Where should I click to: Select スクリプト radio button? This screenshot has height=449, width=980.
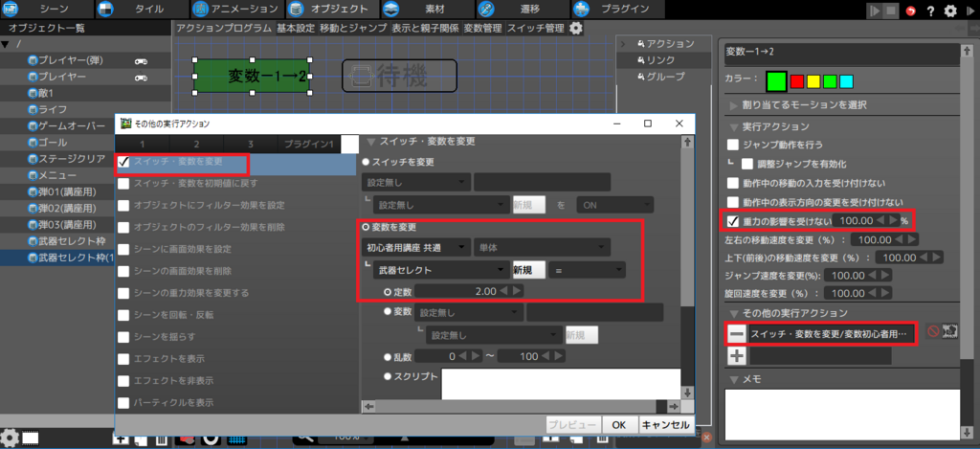tap(388, 376)
